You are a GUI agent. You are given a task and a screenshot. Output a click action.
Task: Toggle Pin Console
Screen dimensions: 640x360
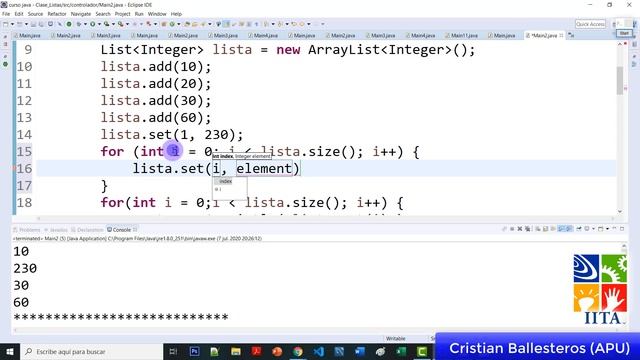pyautogui.click(x=578, y=229)
